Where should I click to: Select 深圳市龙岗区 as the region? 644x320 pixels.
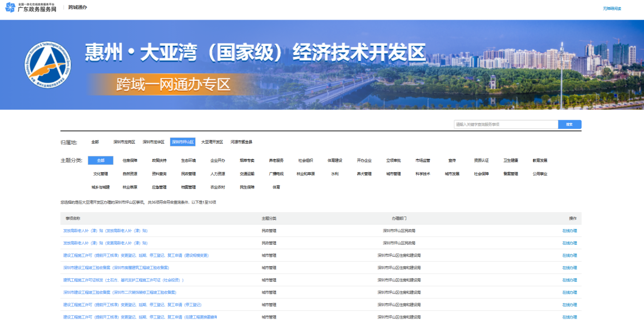tap(124, 142)
